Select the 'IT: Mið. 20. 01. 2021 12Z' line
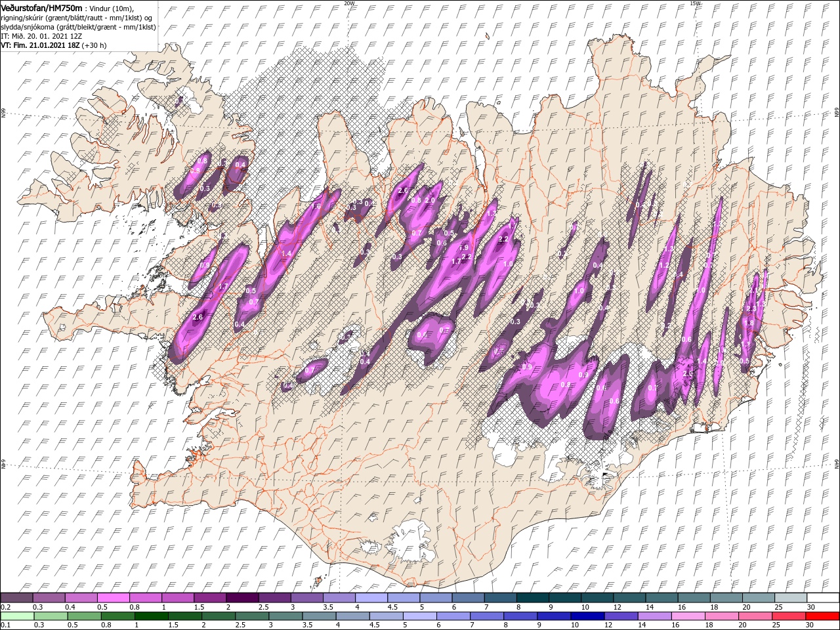This screenshot has height=630, width=840. 41,36
